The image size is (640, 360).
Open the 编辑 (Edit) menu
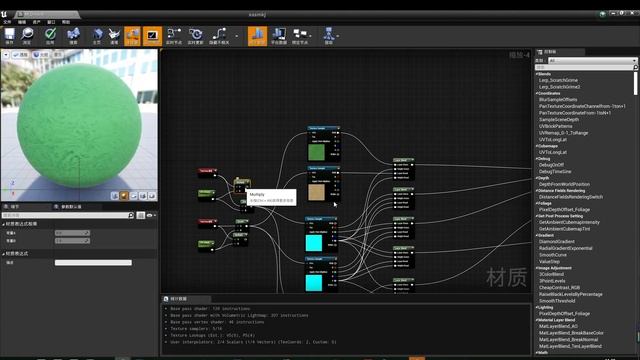coord(22,22)
